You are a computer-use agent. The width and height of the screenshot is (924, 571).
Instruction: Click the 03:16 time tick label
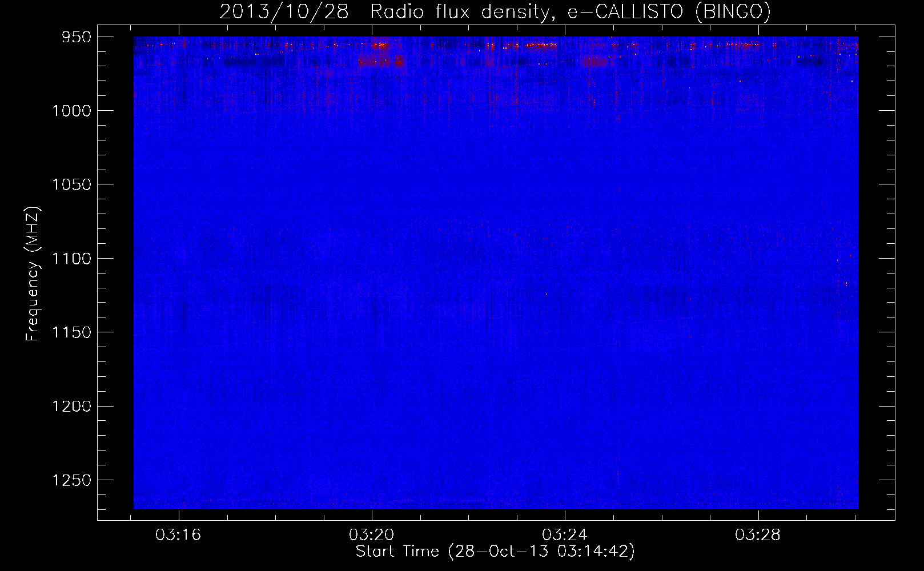pyautogui.click(x=178, y=535)
